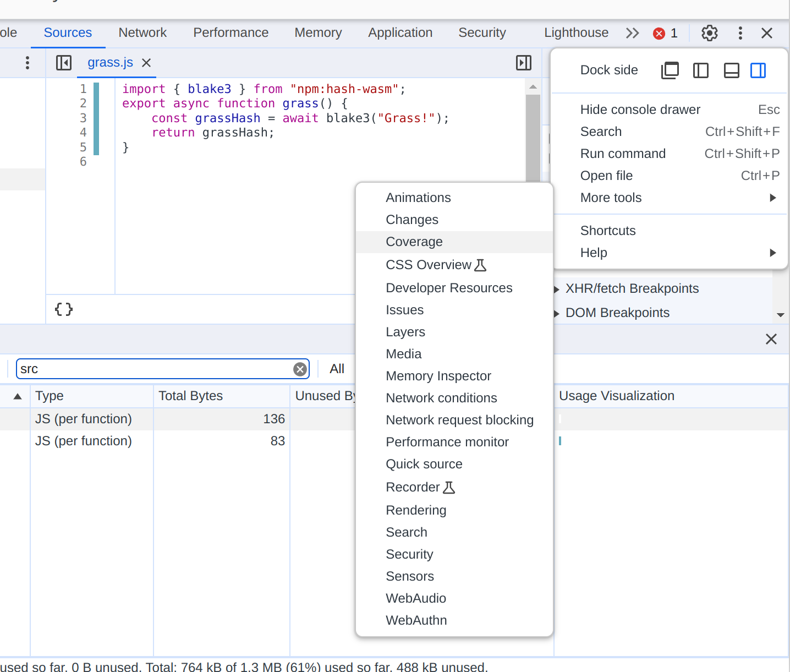Image resolution: width=790 pixels, height=672 pixels.
Task: Open Search in More tools submenu
Action: click(x=454, y=532)
